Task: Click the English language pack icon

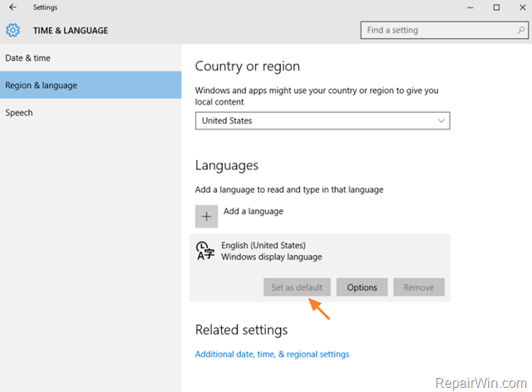Action: (205, 251)
